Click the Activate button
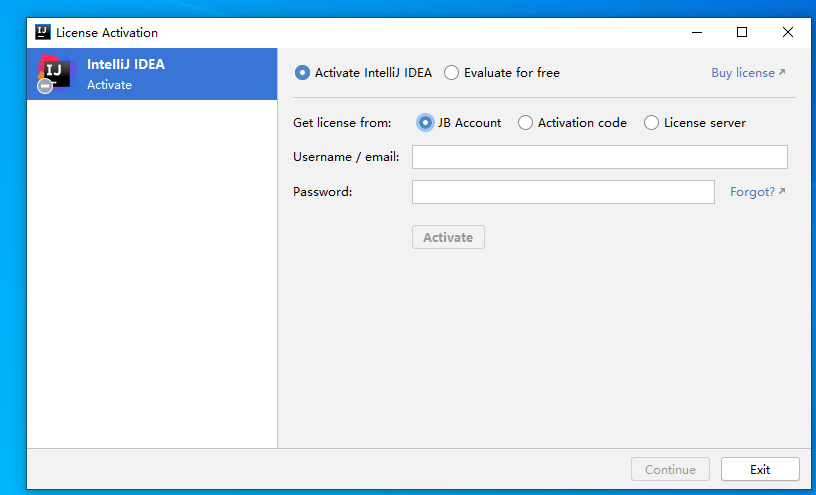This screenshot has height=495, width=816. pyautogui.click(x=448, y=237)
